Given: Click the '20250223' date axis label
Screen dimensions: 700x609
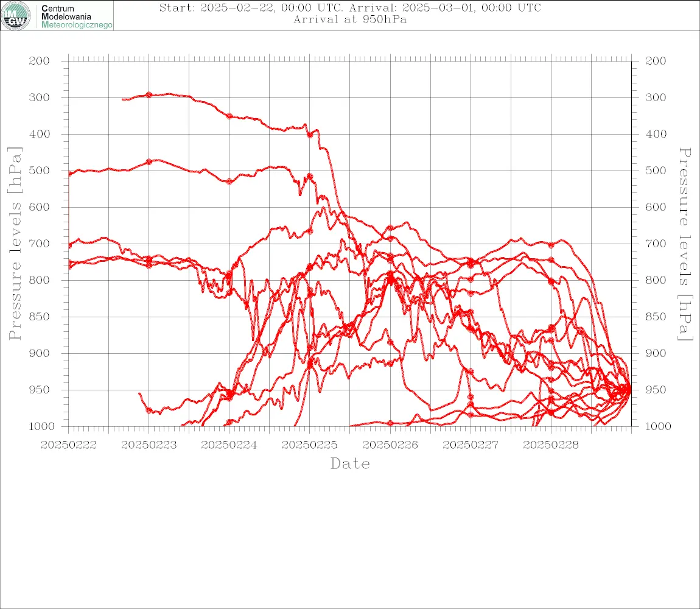Looking at the screenshot, I should [149, 445].
